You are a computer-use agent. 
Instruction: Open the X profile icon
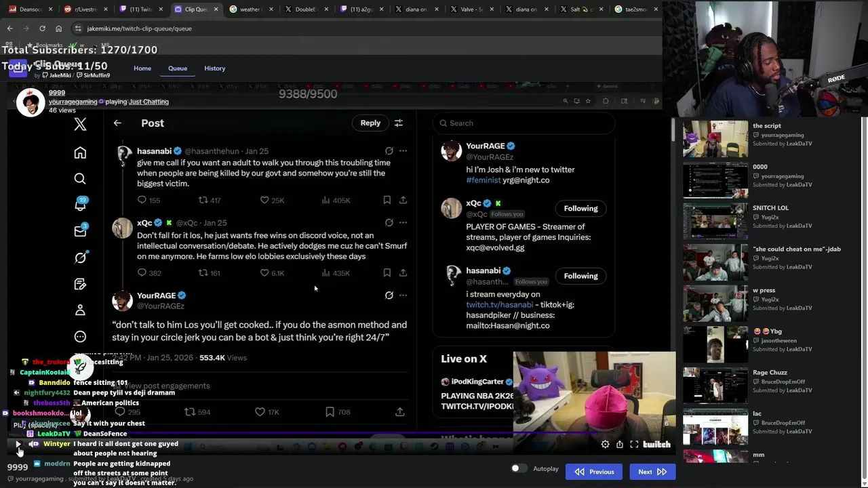[80, 310]
